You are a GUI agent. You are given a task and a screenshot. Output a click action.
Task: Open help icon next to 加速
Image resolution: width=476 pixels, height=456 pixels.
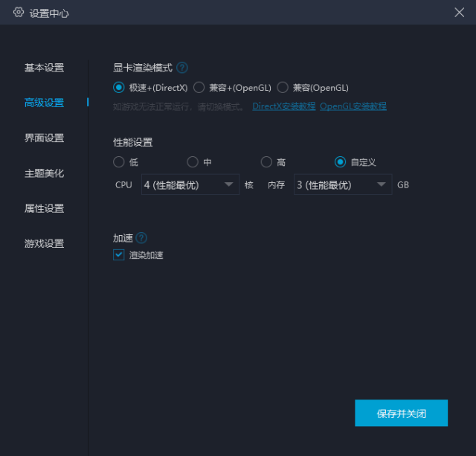(141, 238)
